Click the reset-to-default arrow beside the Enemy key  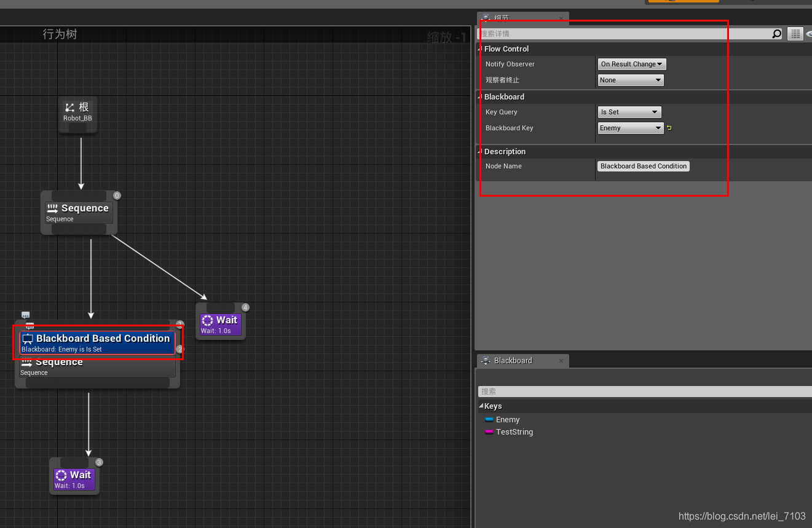(x=669, y=127)
